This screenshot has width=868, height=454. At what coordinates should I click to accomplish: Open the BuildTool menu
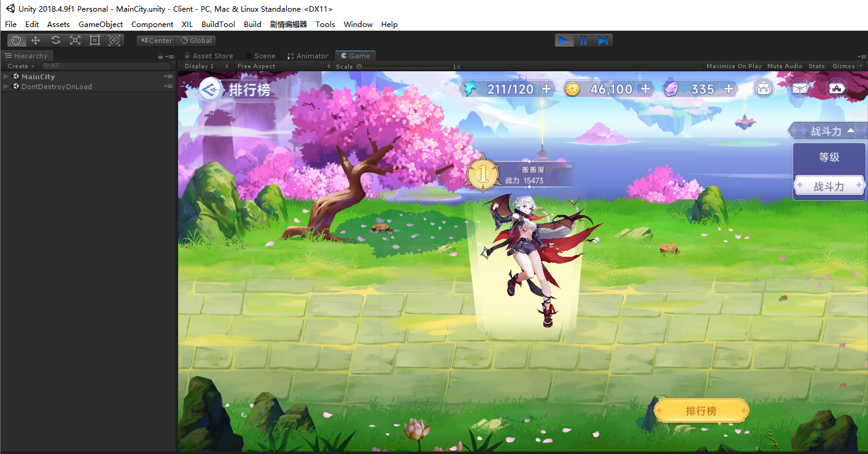point(218,25)
